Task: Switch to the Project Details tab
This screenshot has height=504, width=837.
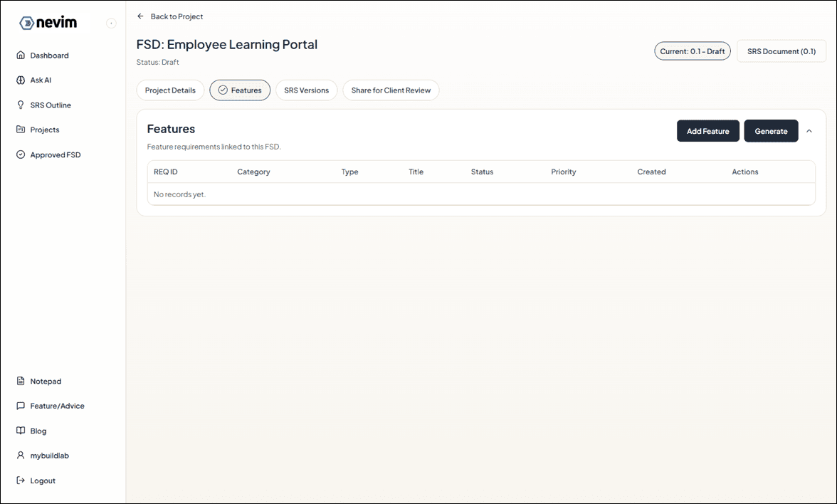Action: pos(170,90)
